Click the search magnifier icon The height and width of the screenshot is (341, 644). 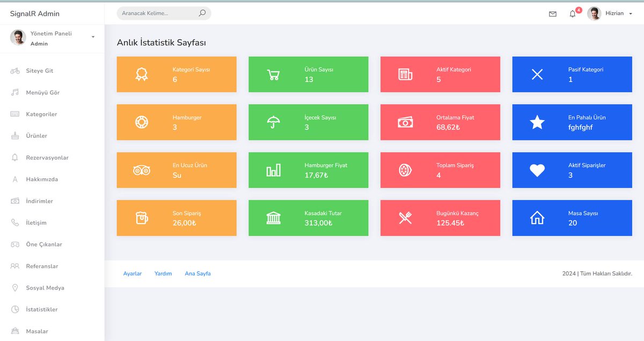coord(202,13)
